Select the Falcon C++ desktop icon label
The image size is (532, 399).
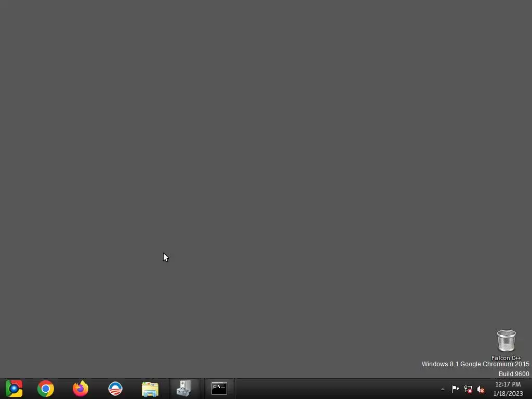tap(506, 358)
